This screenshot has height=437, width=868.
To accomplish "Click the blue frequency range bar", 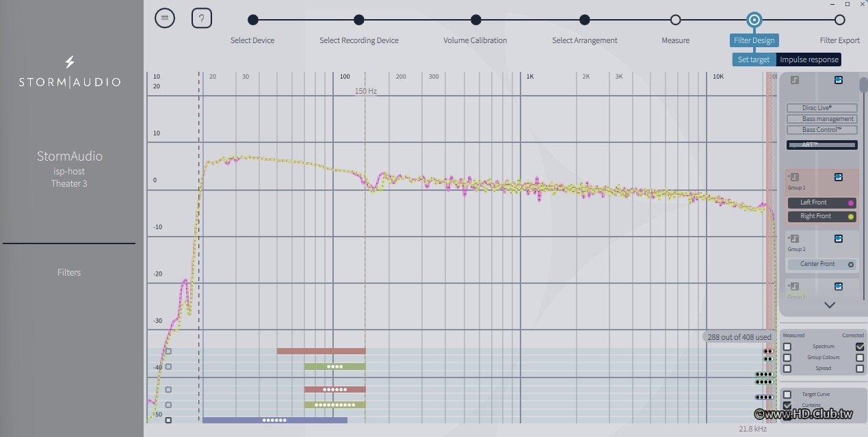I will tap(275, 420).
